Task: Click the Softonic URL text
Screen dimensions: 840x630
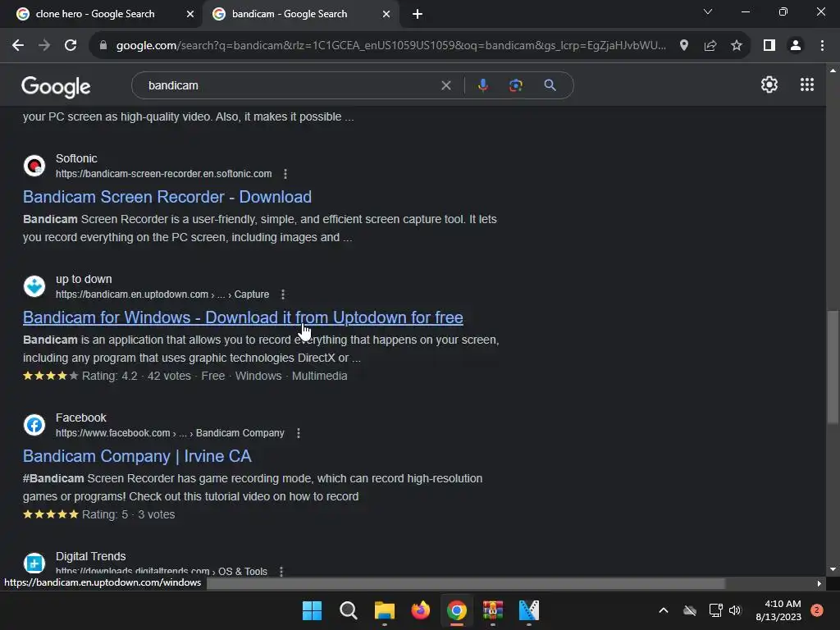Action: tap(163, 174)
